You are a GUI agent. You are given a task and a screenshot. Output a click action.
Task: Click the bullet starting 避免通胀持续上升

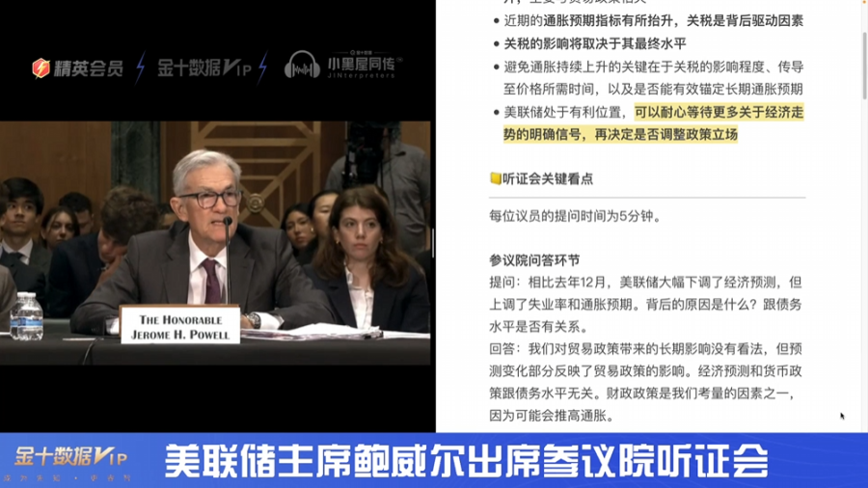653,78
